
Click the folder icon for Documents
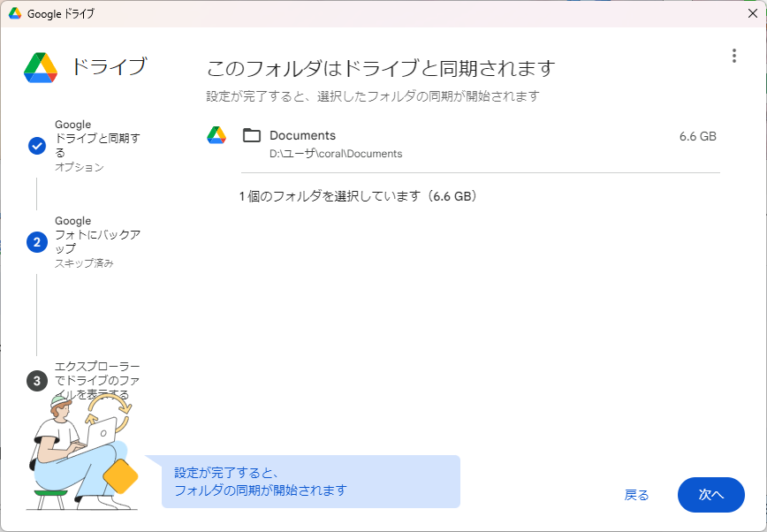point(252,135)
